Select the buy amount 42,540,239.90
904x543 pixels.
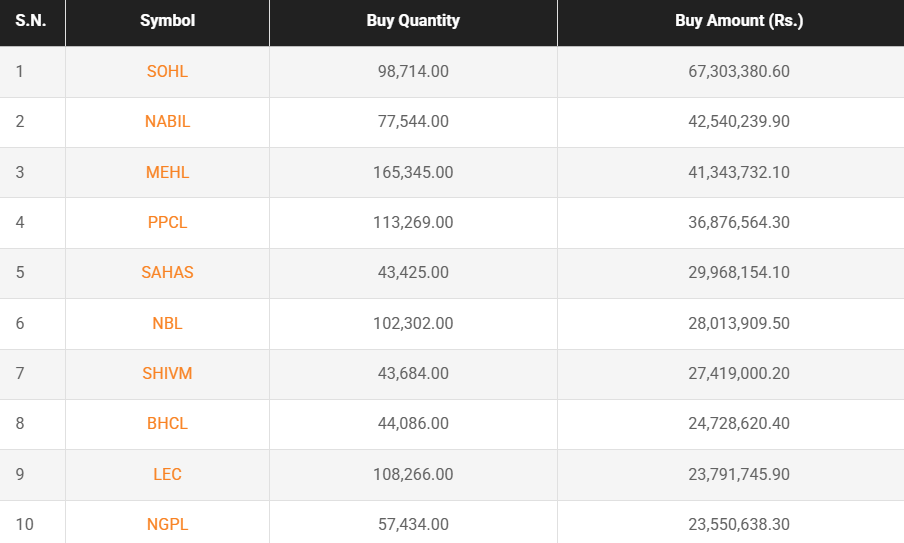coord(739,122)
